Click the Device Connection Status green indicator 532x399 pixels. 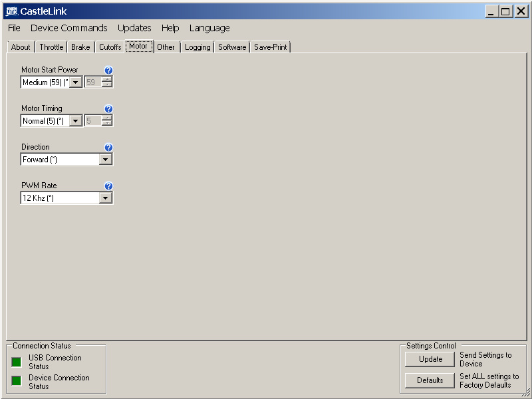pos(17,381)
